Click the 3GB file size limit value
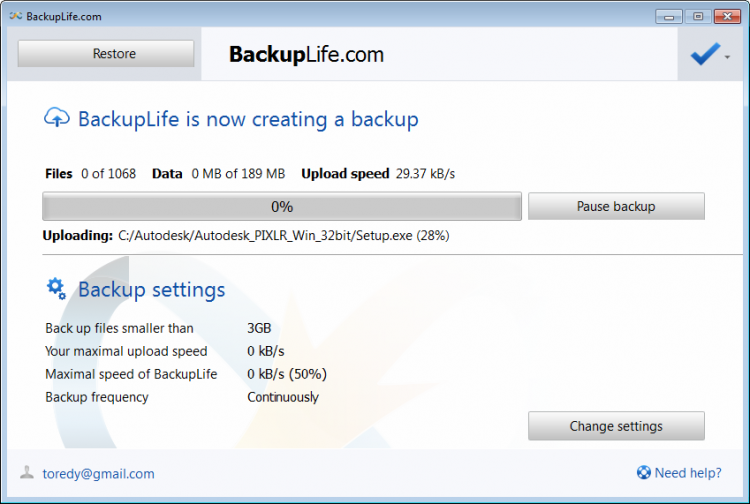Screen dimensions: 750x504 [259, 328]
